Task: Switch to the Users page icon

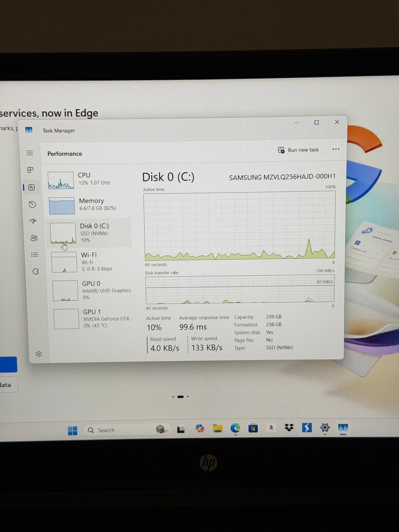Action: click(34, 238)
